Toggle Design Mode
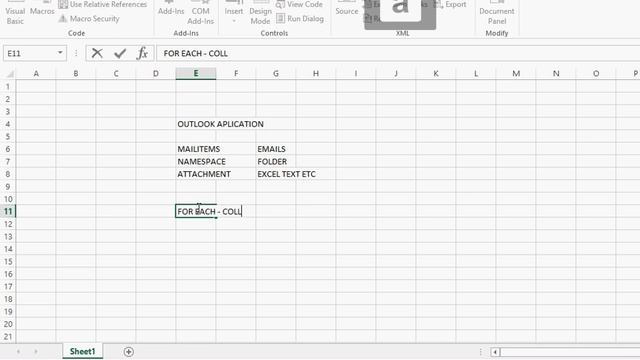The image size is (640, 360). click(x=260, y=13)
